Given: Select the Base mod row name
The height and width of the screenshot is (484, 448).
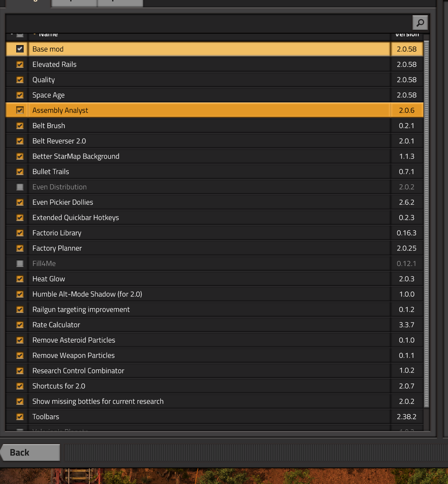Looking at the screenshot, I should 48,49.
